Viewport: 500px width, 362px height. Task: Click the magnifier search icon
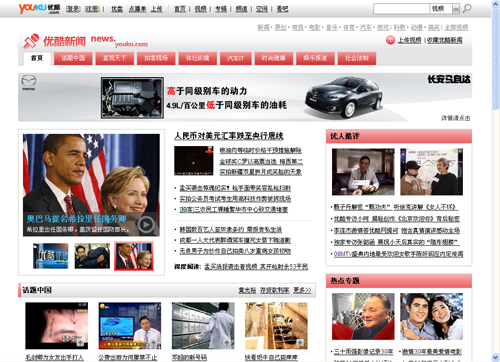(467, 8)
